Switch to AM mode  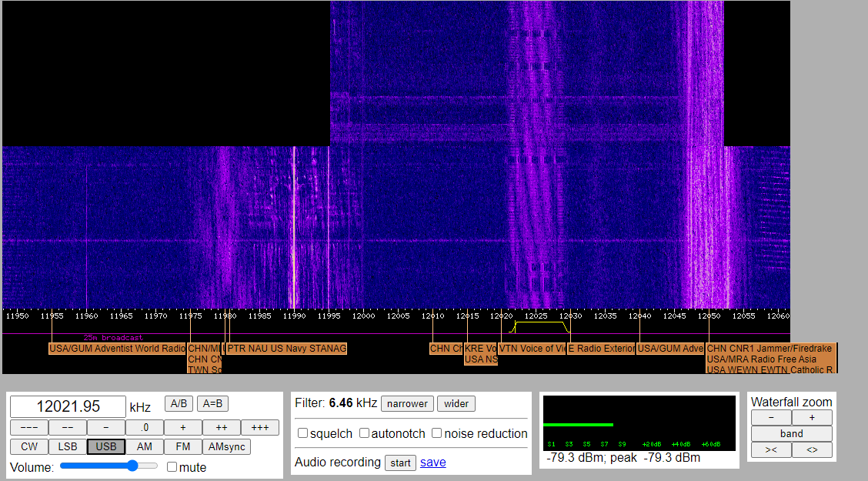pyautogui.click(x=145, y=446)
